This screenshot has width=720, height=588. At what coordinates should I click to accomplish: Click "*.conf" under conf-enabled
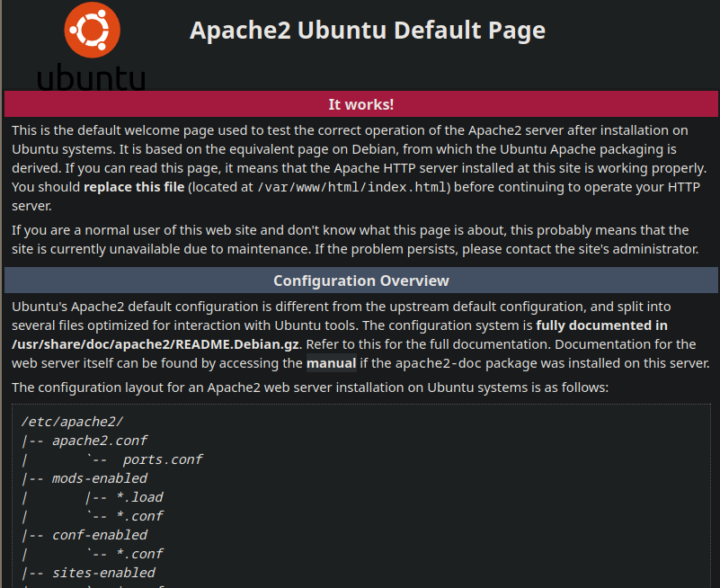(x=139, y=554)
